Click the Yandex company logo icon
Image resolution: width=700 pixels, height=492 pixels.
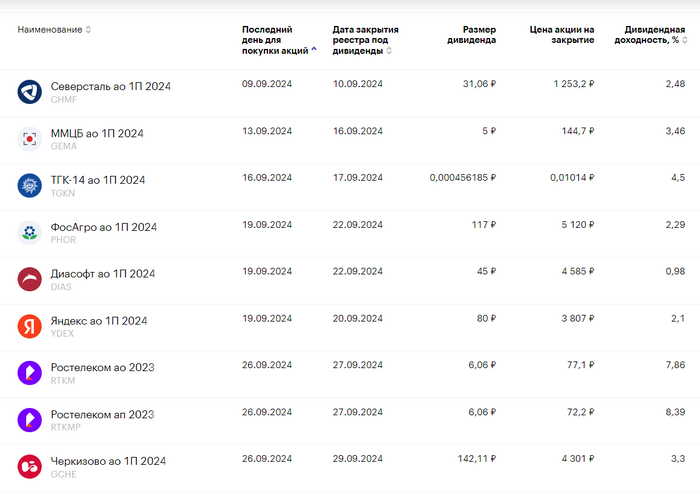(x=28, y=326)
